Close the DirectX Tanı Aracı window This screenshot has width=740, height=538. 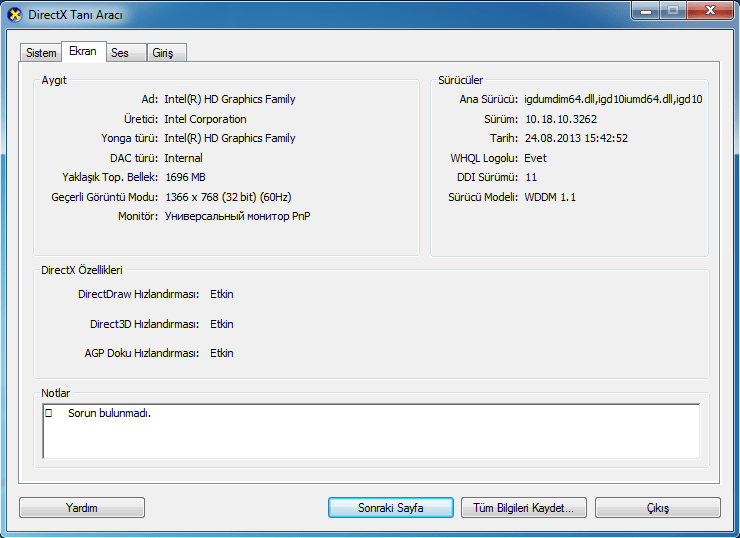[710, 10]
